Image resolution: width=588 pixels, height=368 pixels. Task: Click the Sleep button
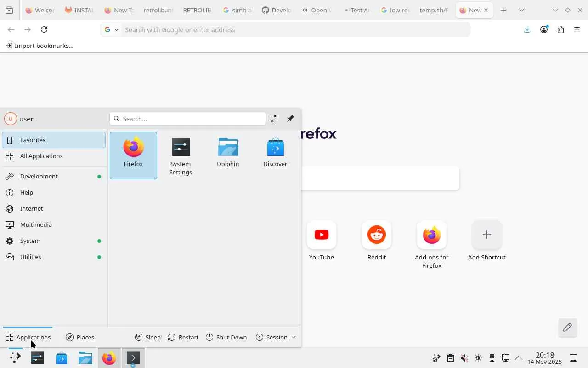click(x=147, y=337)
